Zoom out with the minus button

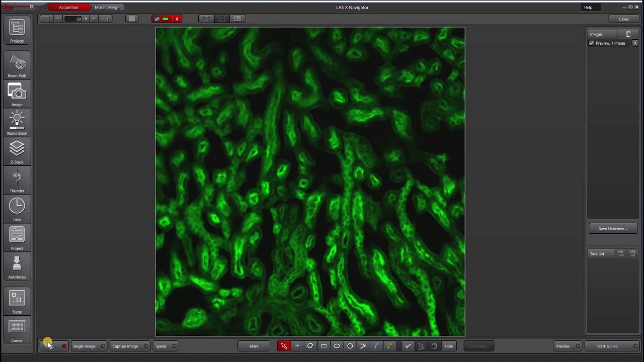click(x=58, y=19)
